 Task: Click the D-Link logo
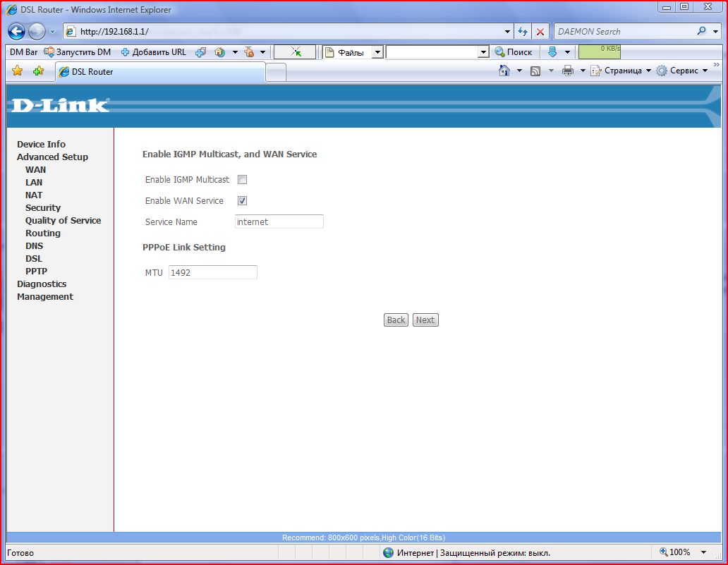click(x=59, y=105)
